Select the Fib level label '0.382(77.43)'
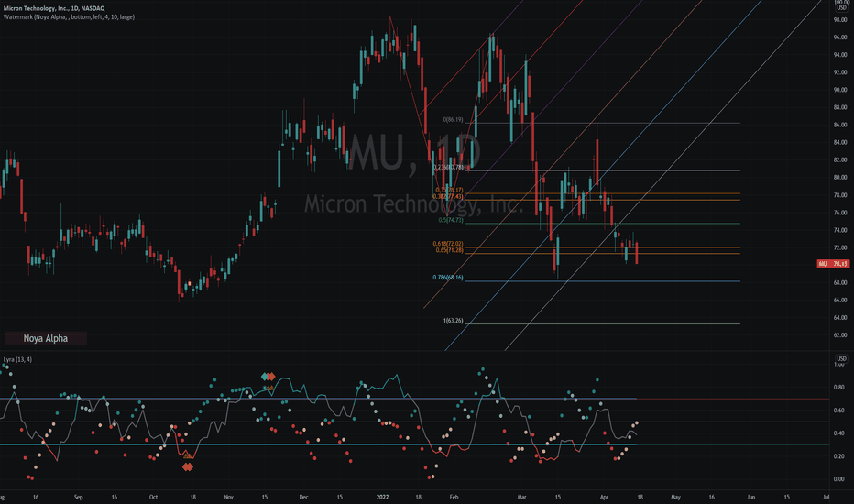 [448, 196]
